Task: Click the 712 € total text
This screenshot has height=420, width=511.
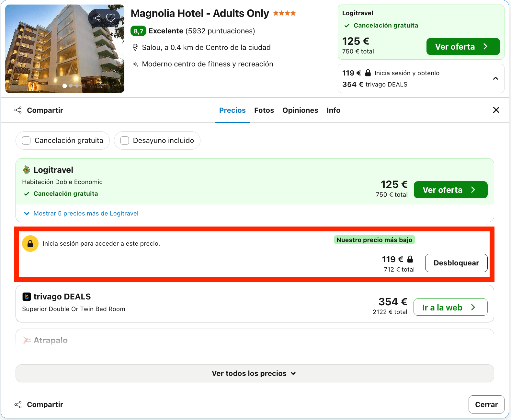Action: click(x=399, y=269)
